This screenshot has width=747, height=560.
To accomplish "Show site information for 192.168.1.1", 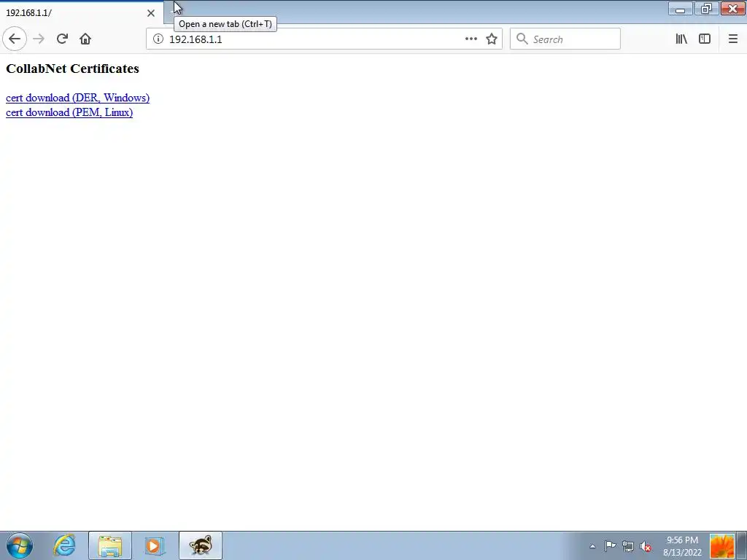I will point(158,39).
